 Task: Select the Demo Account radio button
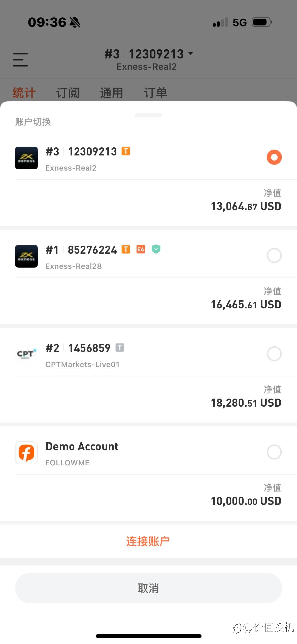[274, 452]
